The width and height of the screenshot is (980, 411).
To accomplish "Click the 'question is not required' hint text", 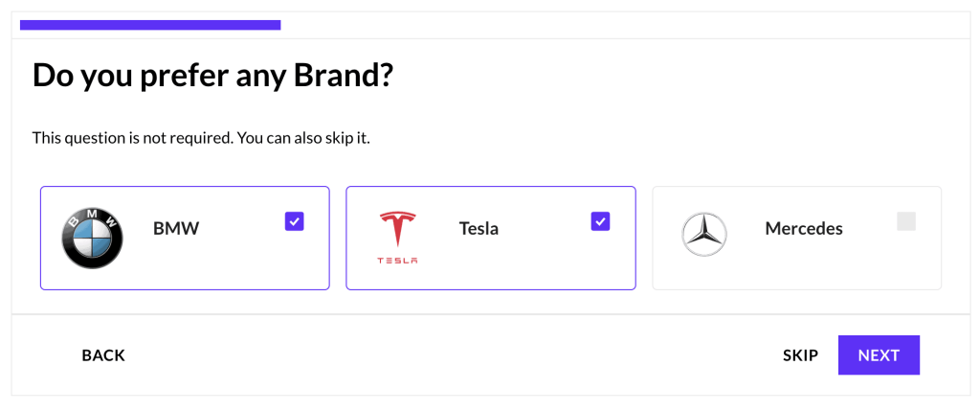I will (201, 138).
